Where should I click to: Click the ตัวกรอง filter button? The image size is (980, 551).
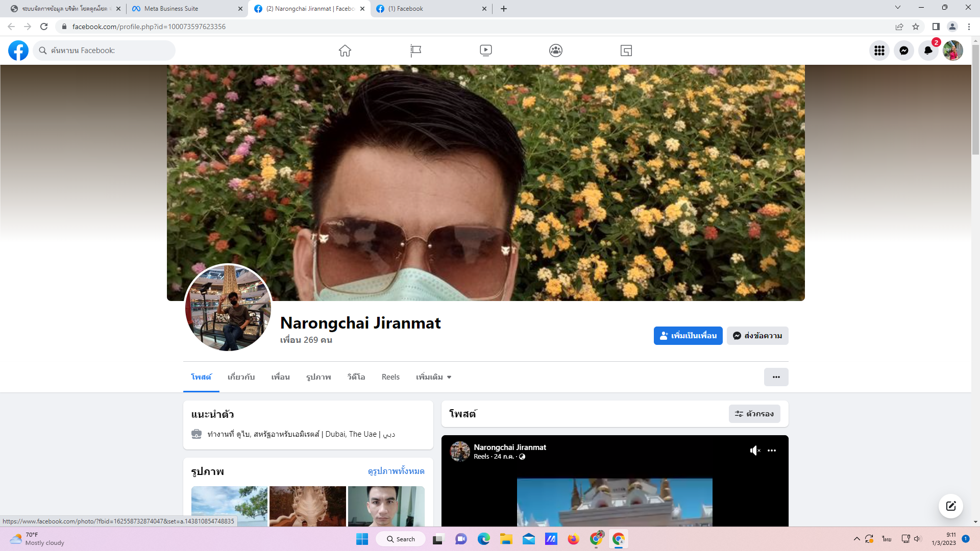(754, 414)
